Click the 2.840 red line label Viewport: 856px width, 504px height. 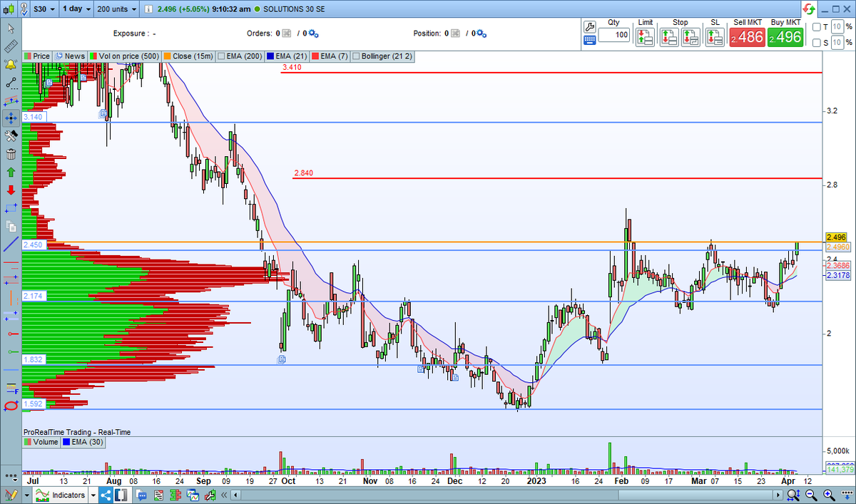[x=303, y=173]
